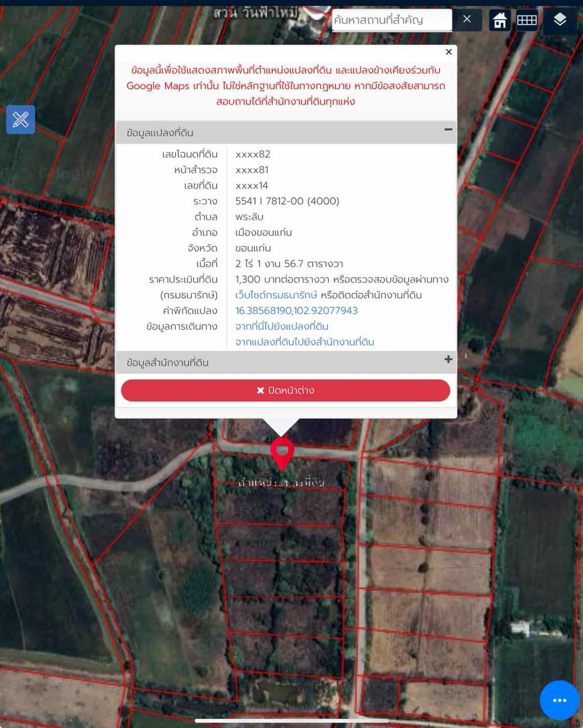Click the ข้อมูลแปลงที่ดิน section header text

pos(160,133)
